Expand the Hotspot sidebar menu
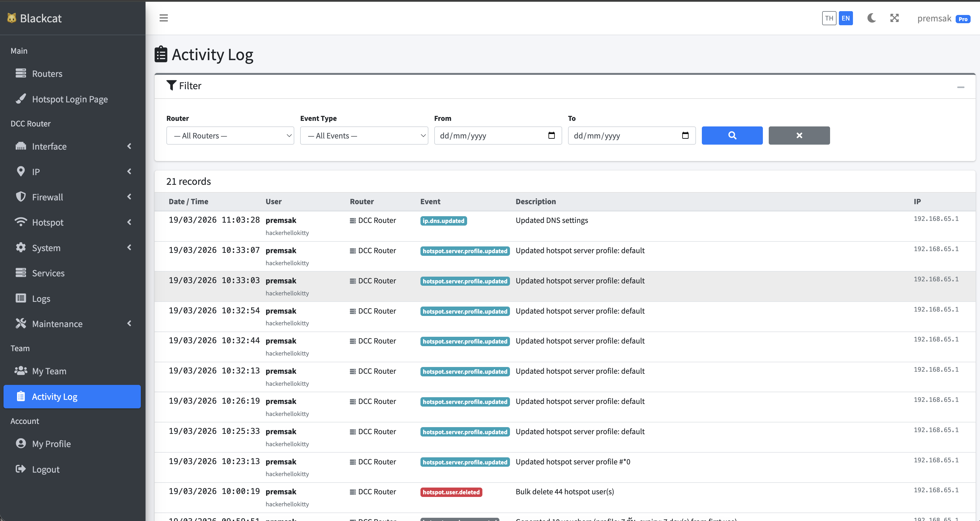 click(x=72, y=222)
